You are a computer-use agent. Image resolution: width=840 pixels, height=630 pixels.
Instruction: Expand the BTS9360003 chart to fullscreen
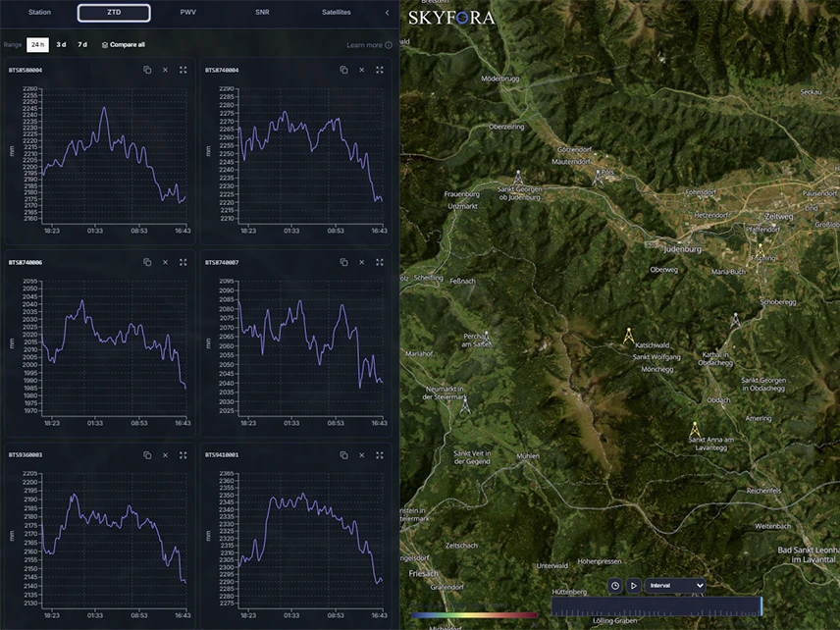(x=183, y=454)
